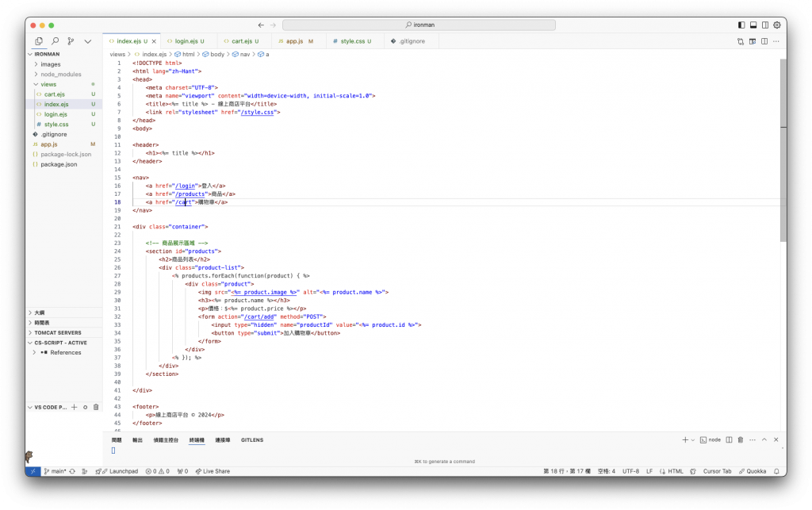Open the Explorer view icon

pos(39,41)
